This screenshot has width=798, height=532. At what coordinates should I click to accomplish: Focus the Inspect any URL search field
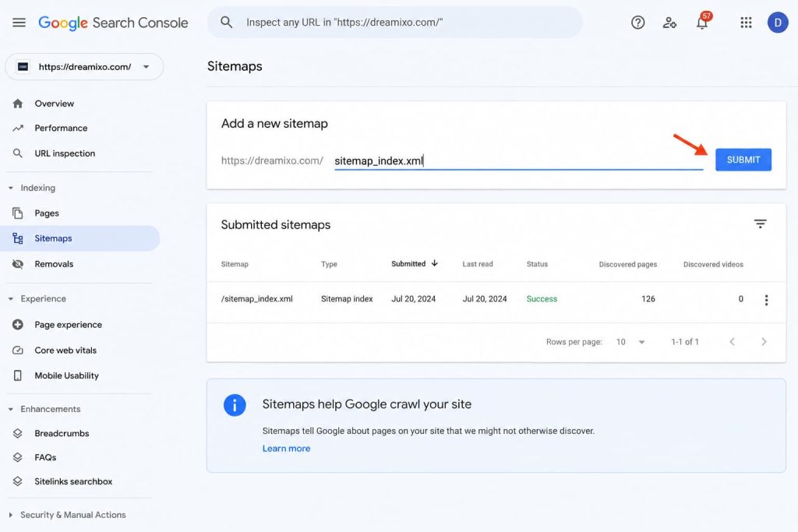(394, 23)
